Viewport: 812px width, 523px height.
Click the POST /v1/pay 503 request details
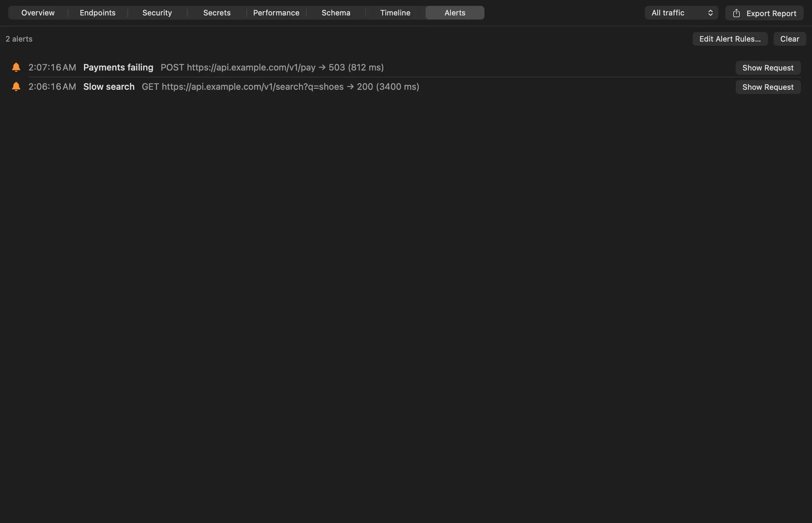pyautogui.click(x=272, y=67)
